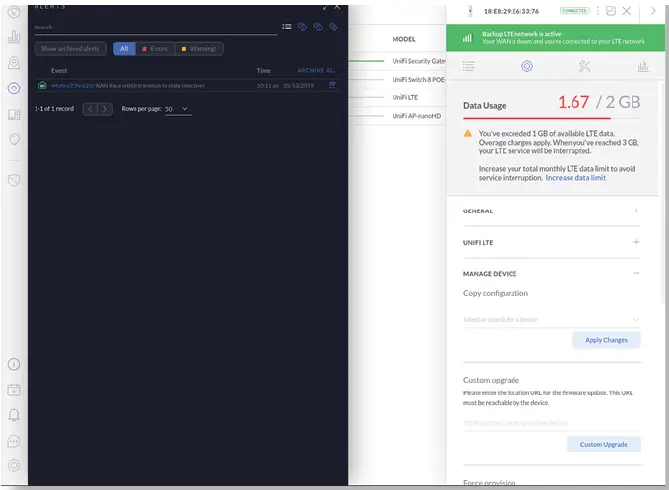Open the Rows per page dropdown

(177, 108)
